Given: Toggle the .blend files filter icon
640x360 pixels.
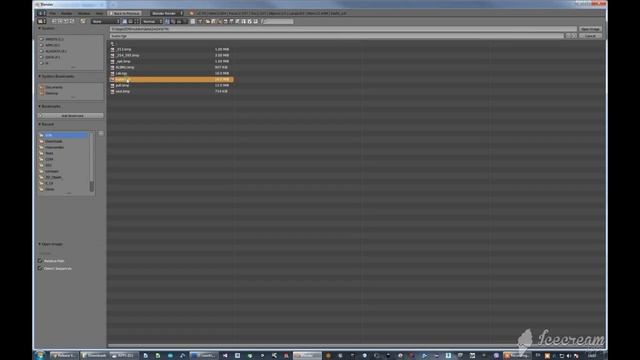Looking at the screenshot, I should [x=213, y=21].
